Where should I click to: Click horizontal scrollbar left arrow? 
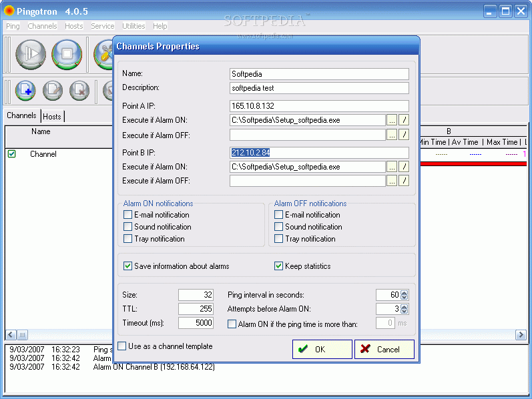pos(11,335)
